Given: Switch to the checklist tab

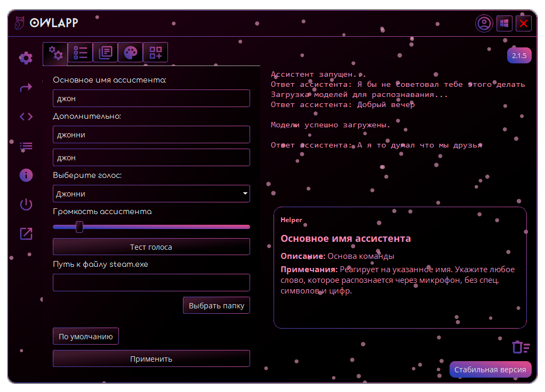Looking at the screenshot, I should point(81,52).
